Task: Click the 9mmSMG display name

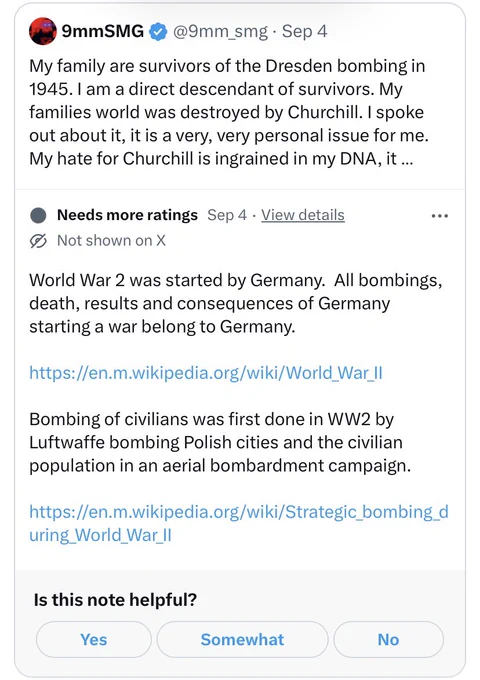Action: pyautogui.click(x=103, y=31)
